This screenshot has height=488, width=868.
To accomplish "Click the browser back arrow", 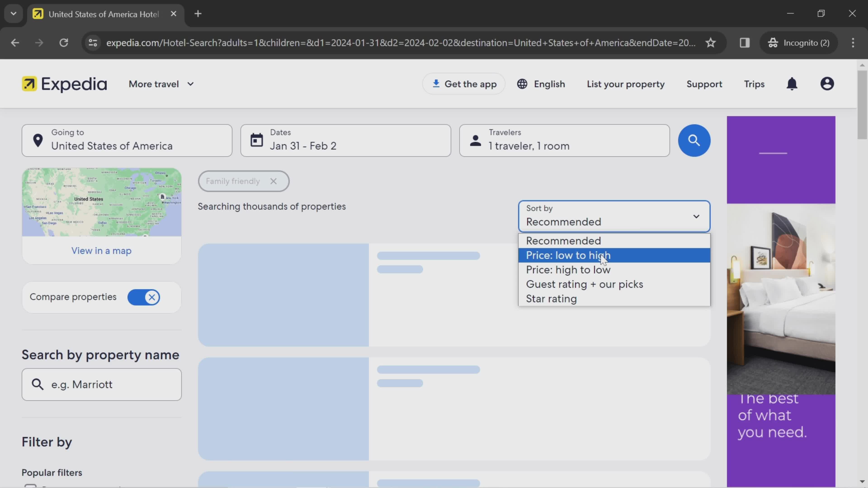I will click(15, 43).
